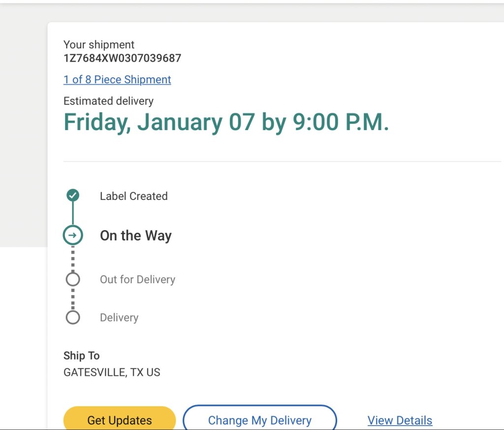Click the On the Way status text
The height and width of the screenshot is (430, 504).
pyautogui.click(x=136, y=236)
